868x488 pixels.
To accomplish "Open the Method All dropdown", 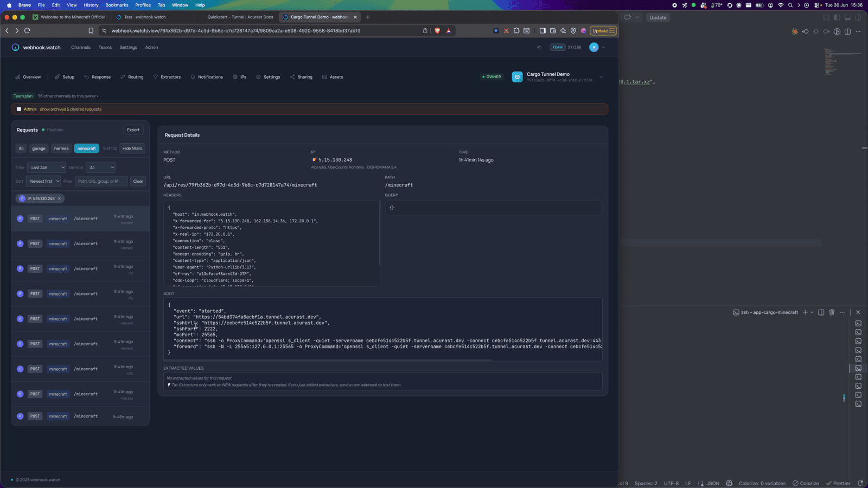I will coord(100,168).
